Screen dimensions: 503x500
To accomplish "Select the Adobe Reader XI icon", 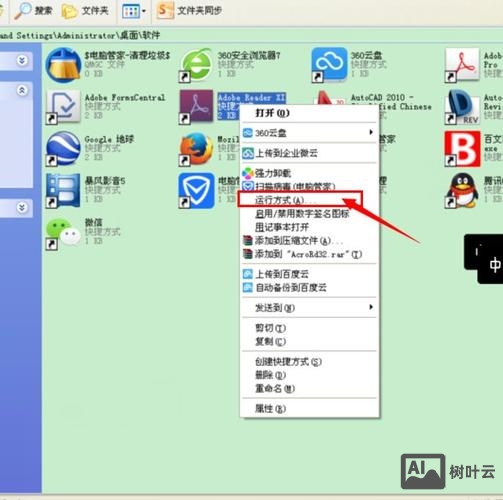I will click(196, 107).
